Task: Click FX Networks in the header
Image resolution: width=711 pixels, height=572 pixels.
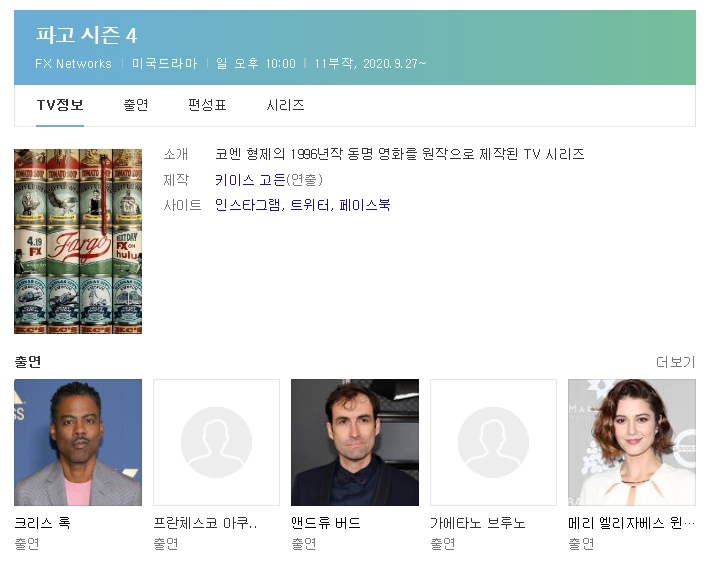Action: point(73,63)
